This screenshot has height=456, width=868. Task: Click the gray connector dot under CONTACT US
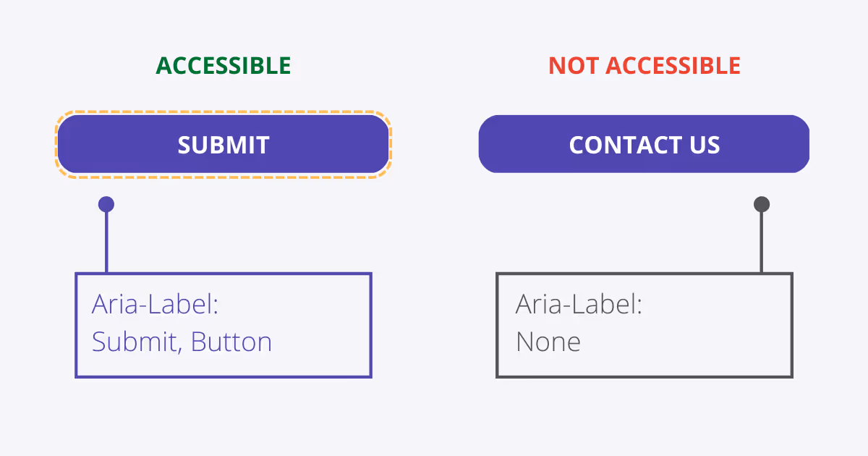point(761,204)
